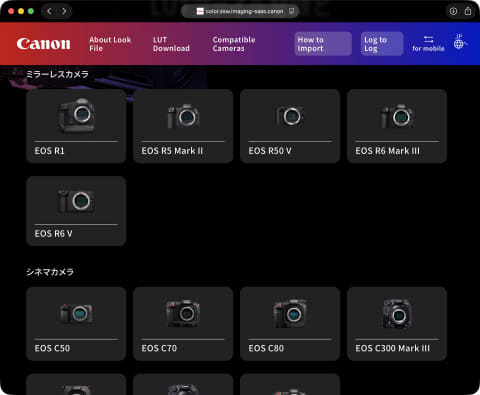The image size is (480, 395).
Task: Open the EOS R50 V camera card
Action: (290, 126)
